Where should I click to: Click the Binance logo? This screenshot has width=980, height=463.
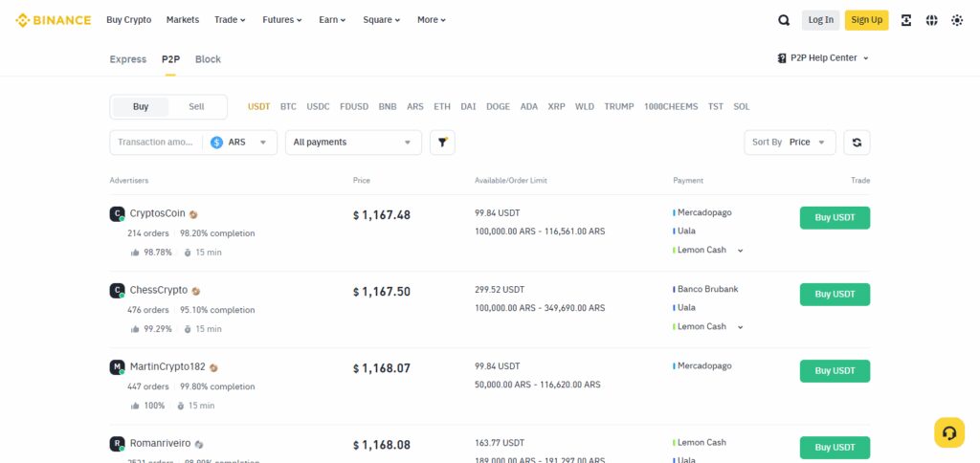click(54, 20)
